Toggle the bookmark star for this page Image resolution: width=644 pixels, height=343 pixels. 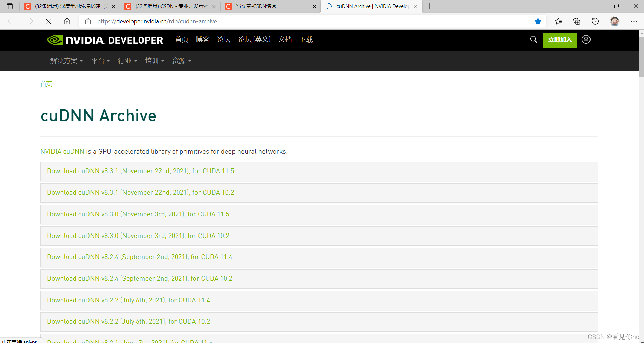point(538,21)
